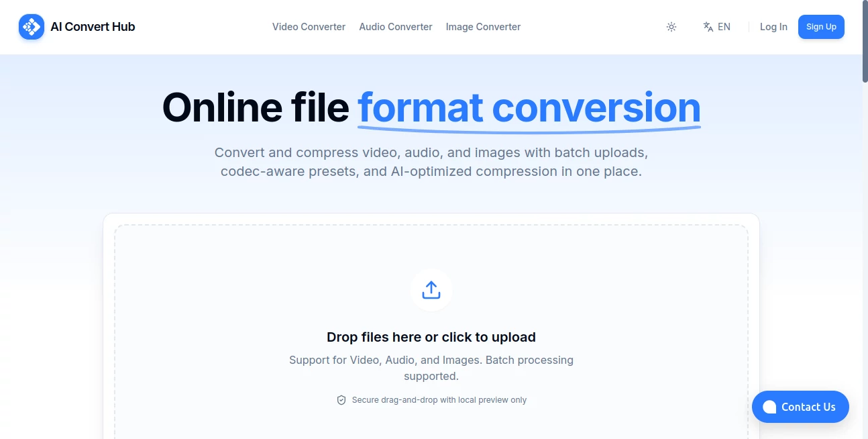Click the AI Convert Hub brand name
868x439 pixels.
[x=93, y=27]
